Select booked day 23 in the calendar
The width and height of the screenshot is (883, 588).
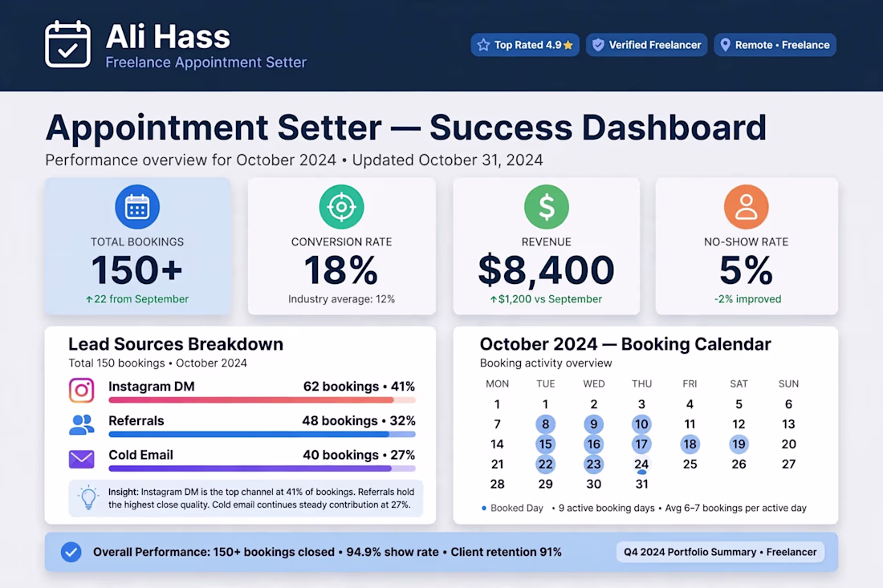[x=593, y=464]
